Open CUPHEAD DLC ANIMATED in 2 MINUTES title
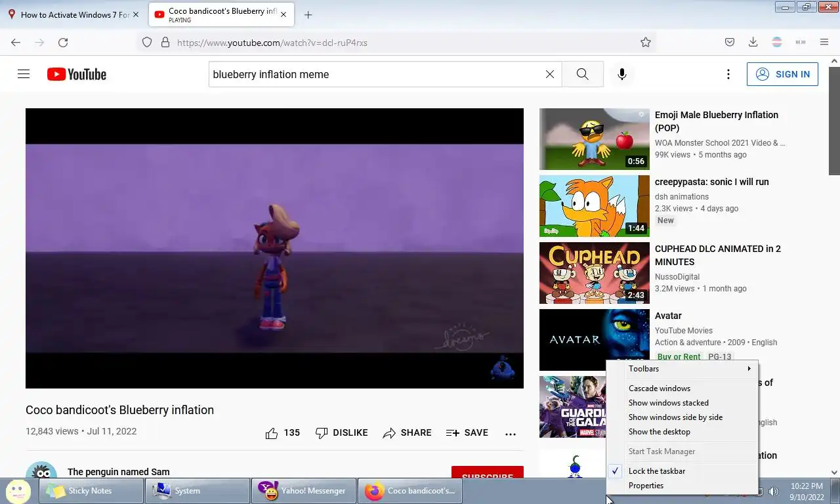 click(718, 255)
